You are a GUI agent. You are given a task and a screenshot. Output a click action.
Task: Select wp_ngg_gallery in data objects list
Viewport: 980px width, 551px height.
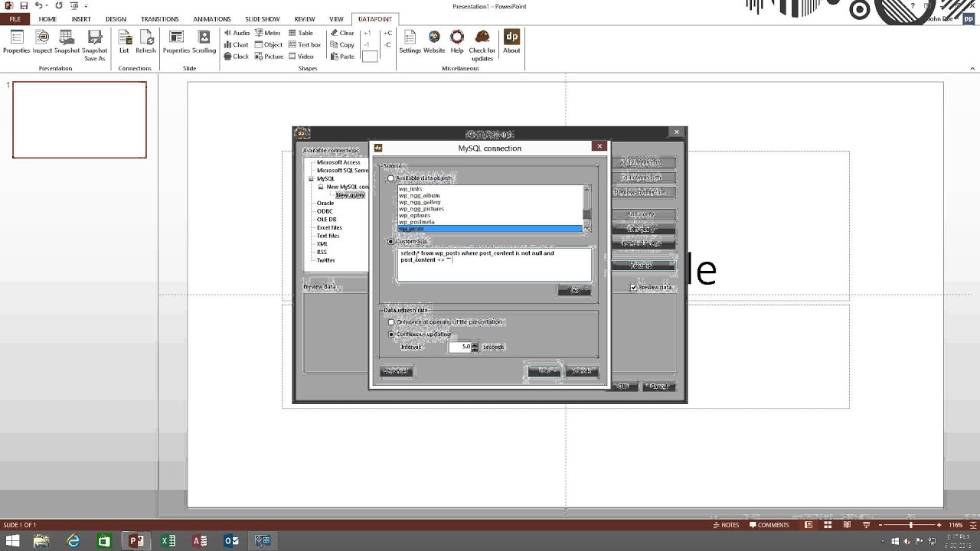(x=420, y=202)
